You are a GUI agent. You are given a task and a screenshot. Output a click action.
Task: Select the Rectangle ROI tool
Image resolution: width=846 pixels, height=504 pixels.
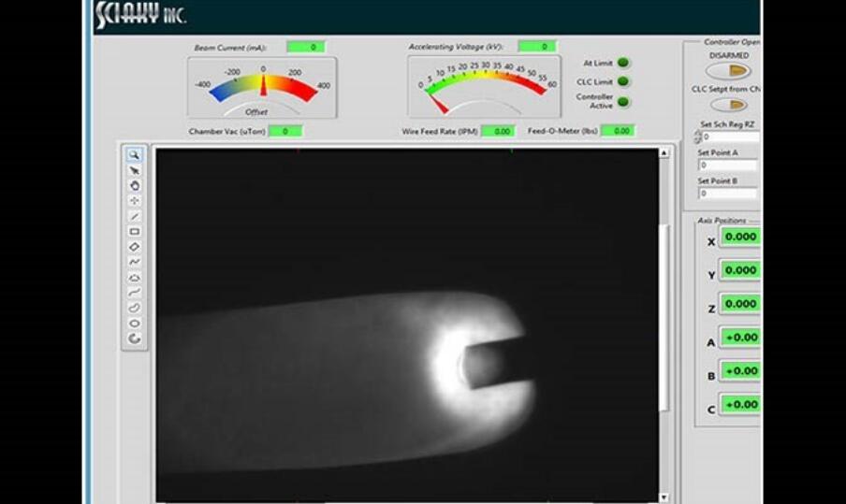point(135,231)
